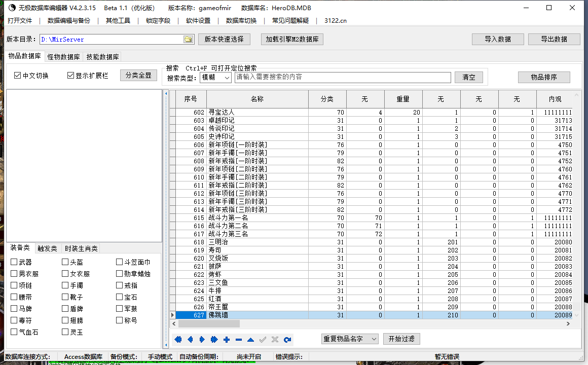Open the 打开文件 menu

20,21
